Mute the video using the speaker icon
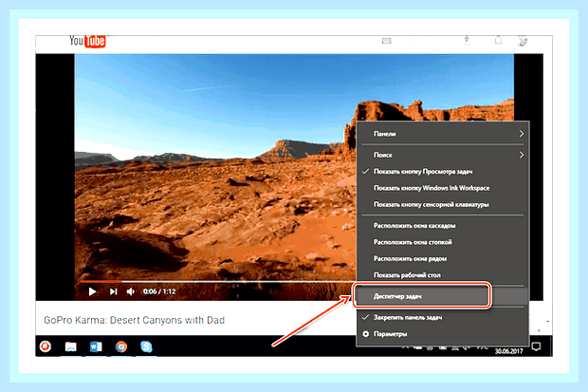This screenshot has width=588, height=392. pos(131,291)
